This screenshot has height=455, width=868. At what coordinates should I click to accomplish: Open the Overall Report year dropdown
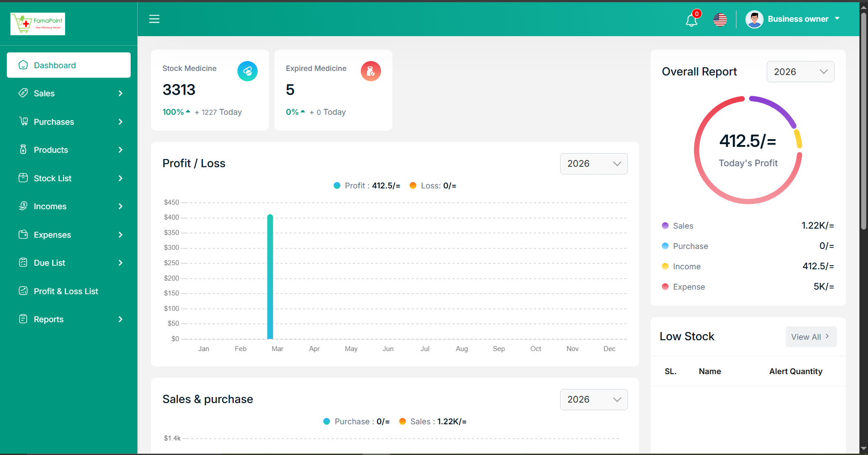pyautogui.click(x=800, y=71)
